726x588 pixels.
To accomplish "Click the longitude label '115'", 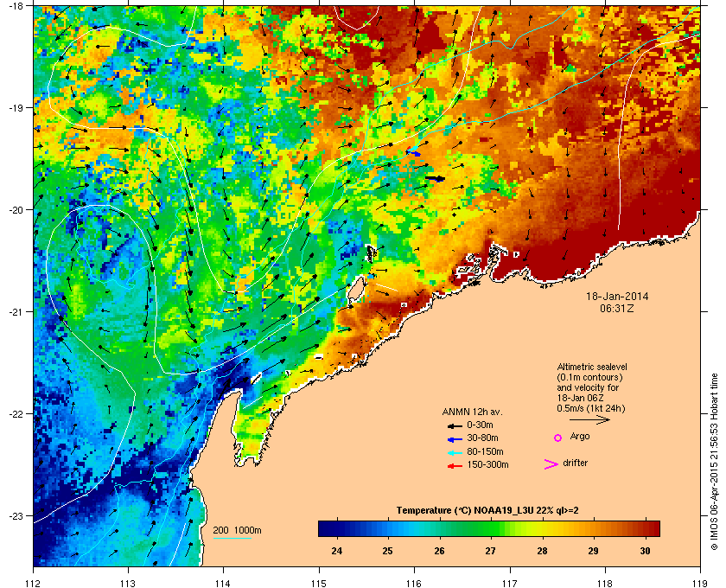I will coord(319,584).
